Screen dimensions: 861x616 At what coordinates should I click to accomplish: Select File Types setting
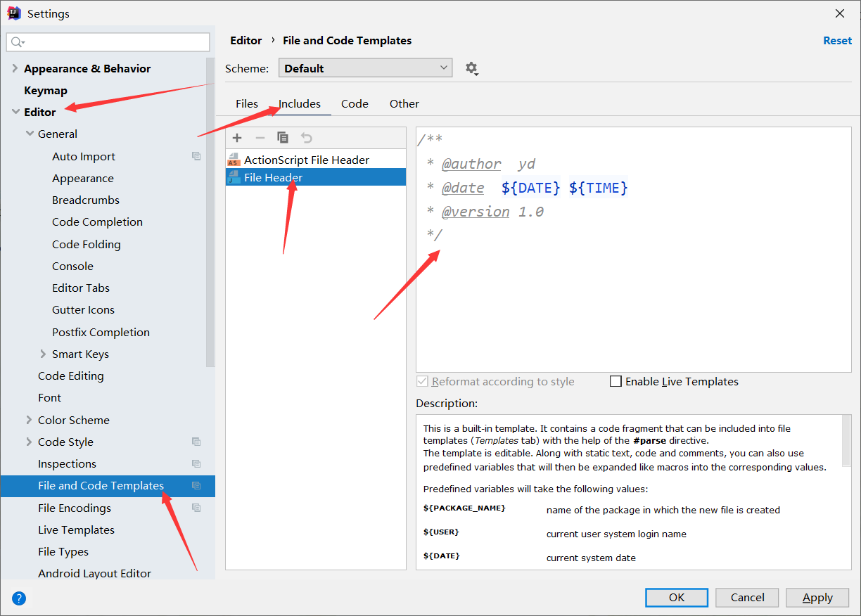[63, 551]
